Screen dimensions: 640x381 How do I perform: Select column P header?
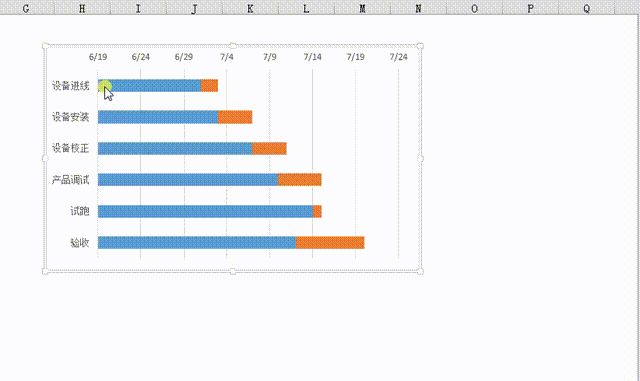coord(530,8)
